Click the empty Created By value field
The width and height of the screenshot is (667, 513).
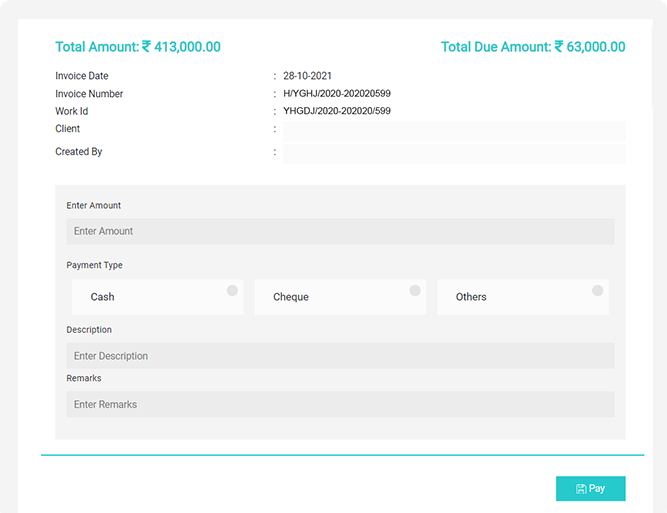454,153
